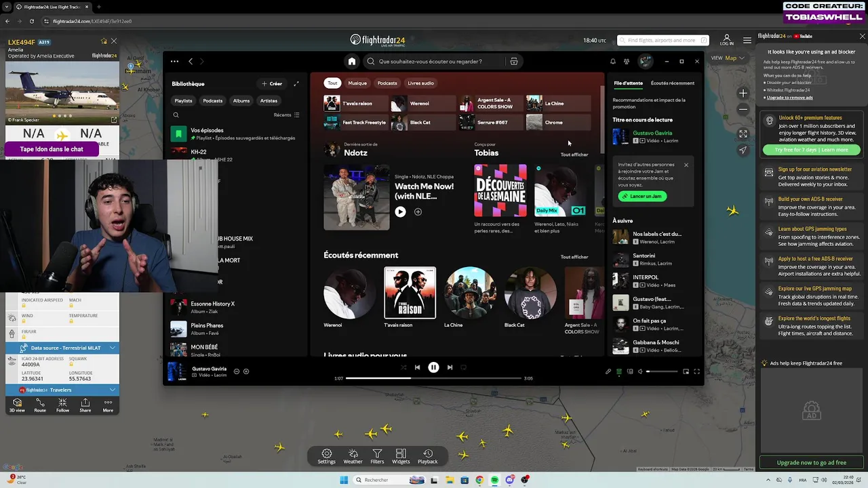Zoom out on Flightradar24 map
The height and width of the screenshot is (488, 868).
click(743, 109)
